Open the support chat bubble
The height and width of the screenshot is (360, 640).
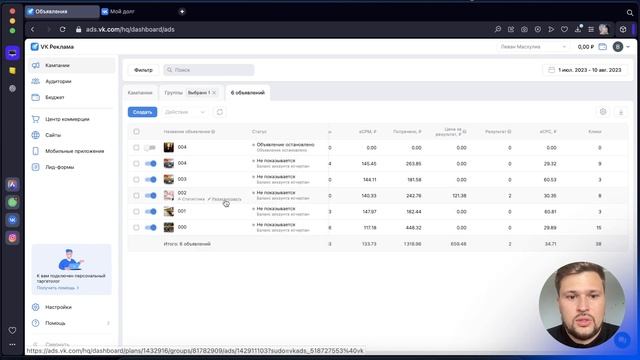(622, 340)
